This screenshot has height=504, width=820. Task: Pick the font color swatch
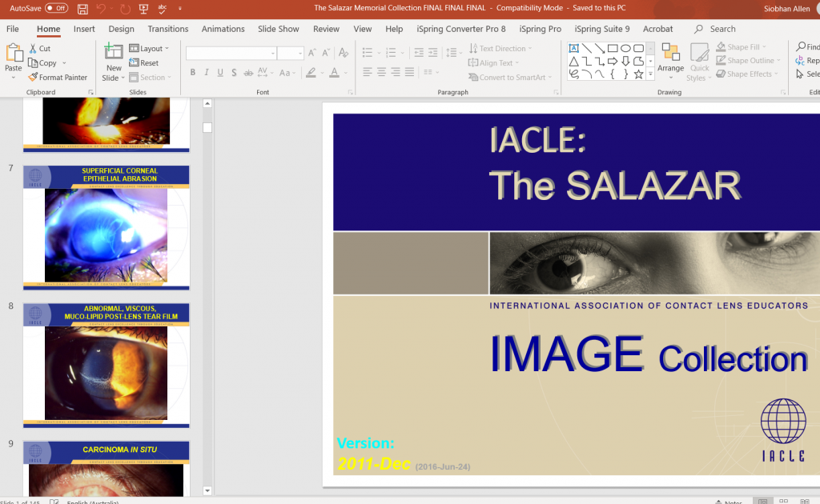click(334, 73)
